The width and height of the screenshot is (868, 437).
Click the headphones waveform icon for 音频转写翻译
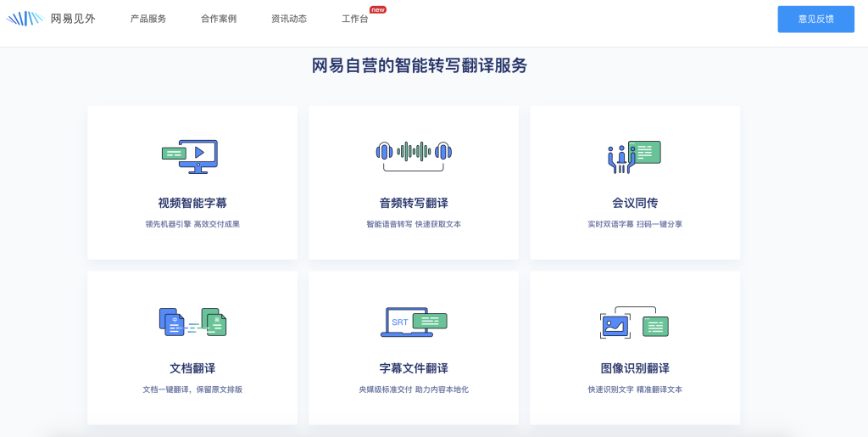(x=414, y=154)
